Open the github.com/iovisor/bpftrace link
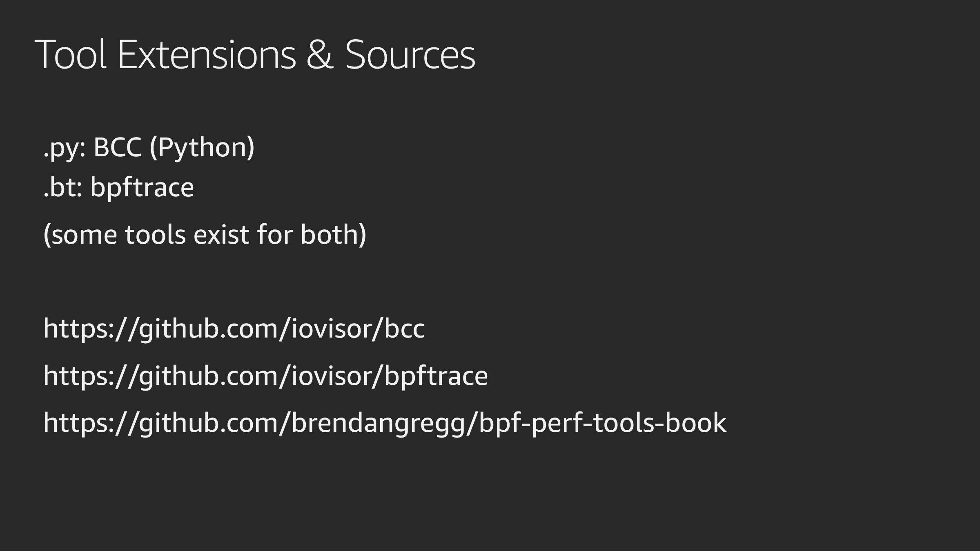 point(265,375)
